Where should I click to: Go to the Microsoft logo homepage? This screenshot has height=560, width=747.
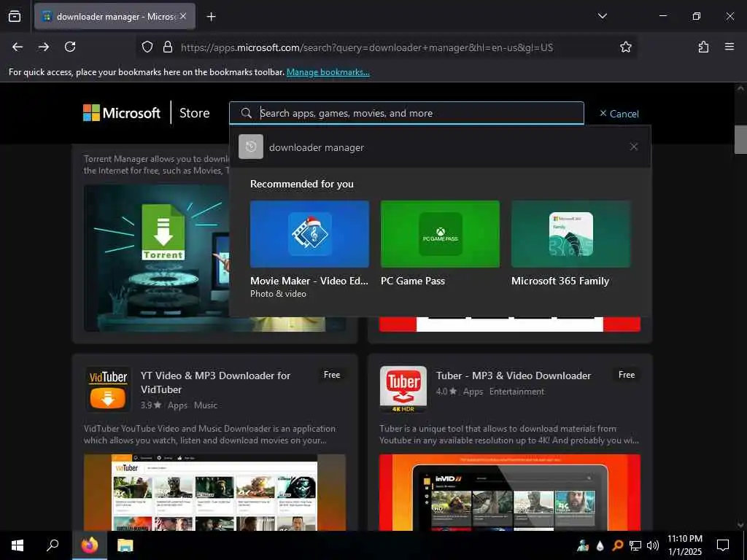pos(122,113)
